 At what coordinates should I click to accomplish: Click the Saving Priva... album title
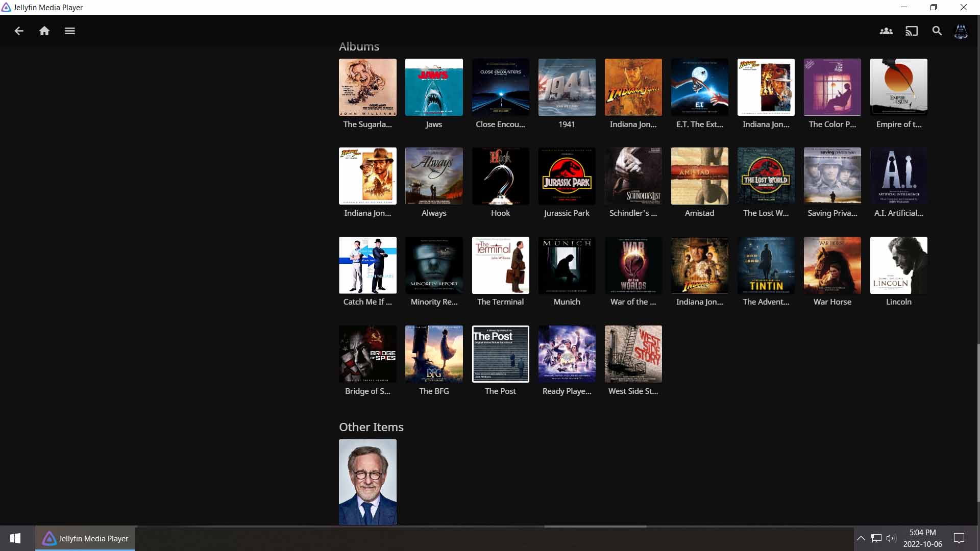[x=832, y=213]
